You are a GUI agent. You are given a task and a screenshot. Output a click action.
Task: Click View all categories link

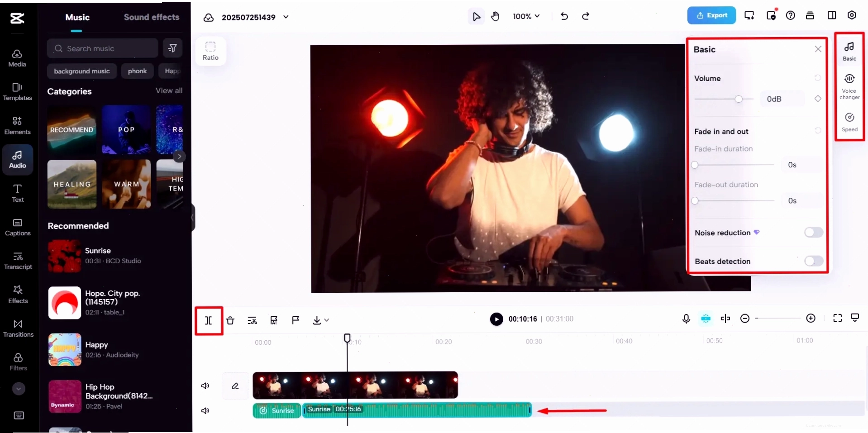169,90
